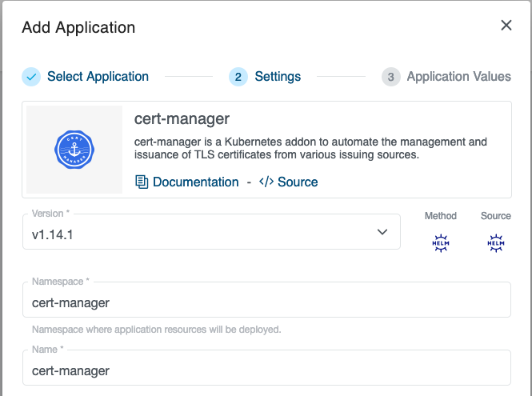Click the code brackets icon beside Source
Screen dimensions: 532x396
pos(266,182)
